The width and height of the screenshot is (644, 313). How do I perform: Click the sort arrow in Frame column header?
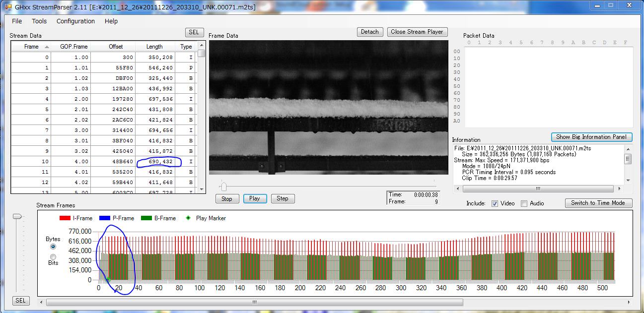click(x=47, y=47)
